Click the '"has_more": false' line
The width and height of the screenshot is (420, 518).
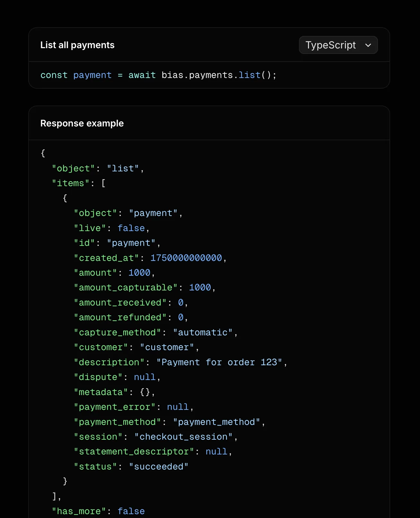pos(98,511)
